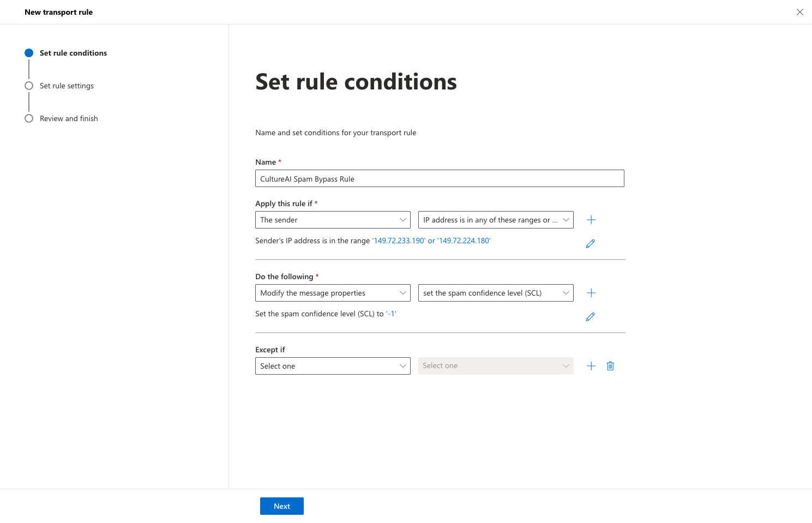The width and height of the screenshot is (812, 523).
Task: Select the Review and finish step circle
Action: pyautogui.click(x=29, y=118)
